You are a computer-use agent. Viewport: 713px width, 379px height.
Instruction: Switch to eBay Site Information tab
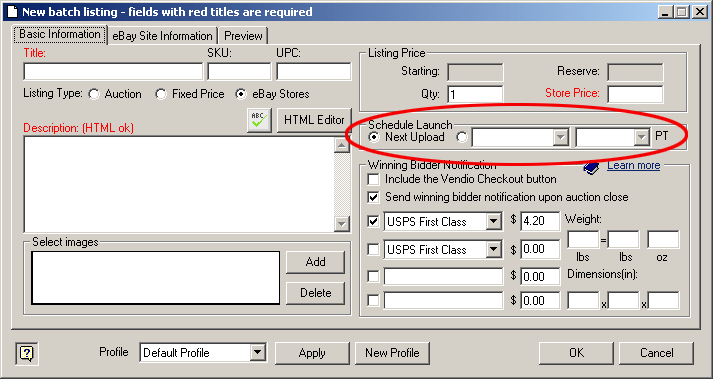click(162, 36)
